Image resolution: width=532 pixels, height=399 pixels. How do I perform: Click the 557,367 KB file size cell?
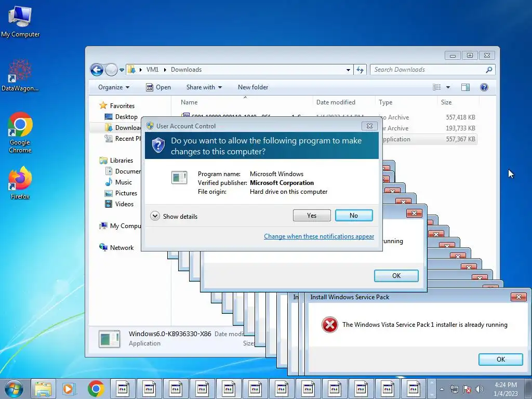460,139
